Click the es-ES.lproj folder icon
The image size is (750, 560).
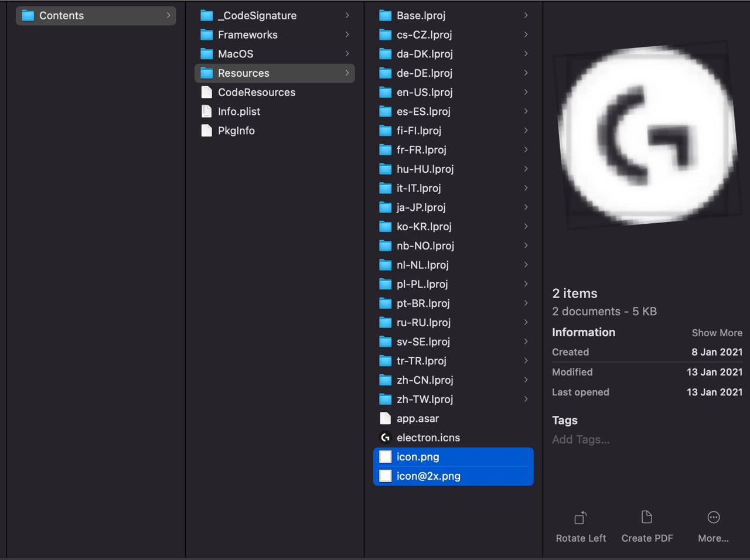coord(385,111)
